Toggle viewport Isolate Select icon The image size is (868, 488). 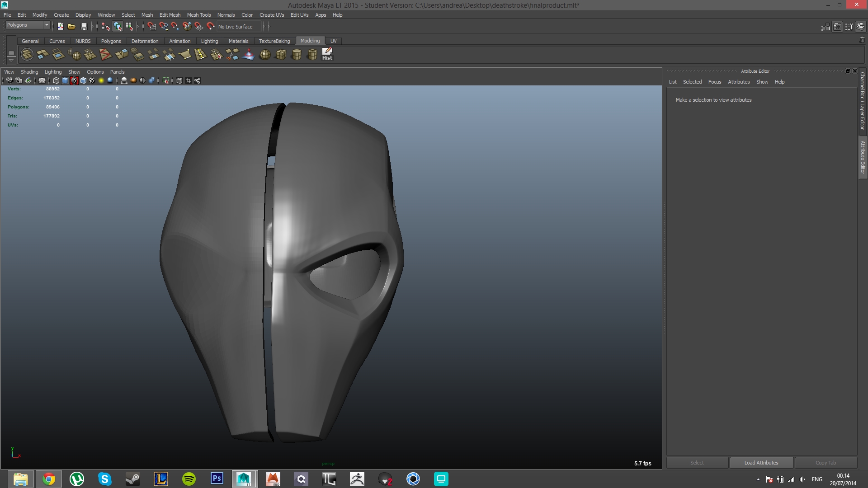[x=166, y=80]
